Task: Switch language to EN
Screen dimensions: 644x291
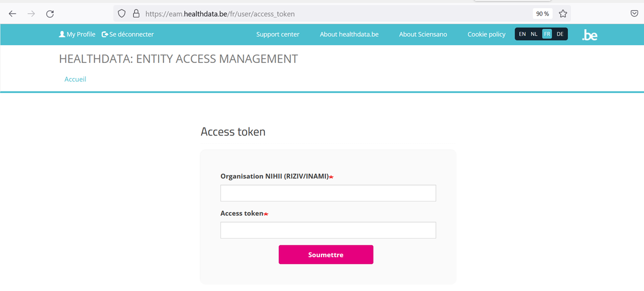Action: [522, 34]
